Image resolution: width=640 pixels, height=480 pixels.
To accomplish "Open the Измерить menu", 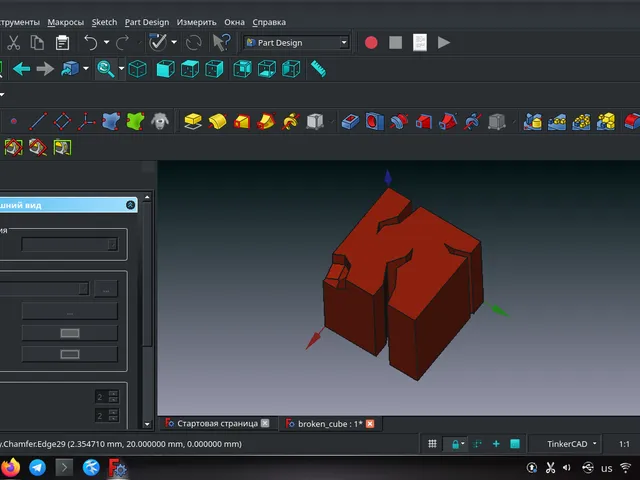I will coord(196,22).
